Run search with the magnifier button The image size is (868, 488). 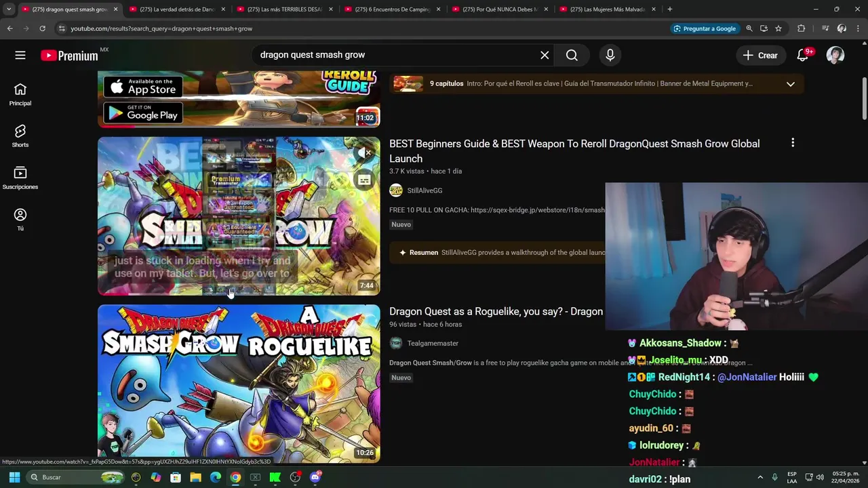tap(572, 56)
